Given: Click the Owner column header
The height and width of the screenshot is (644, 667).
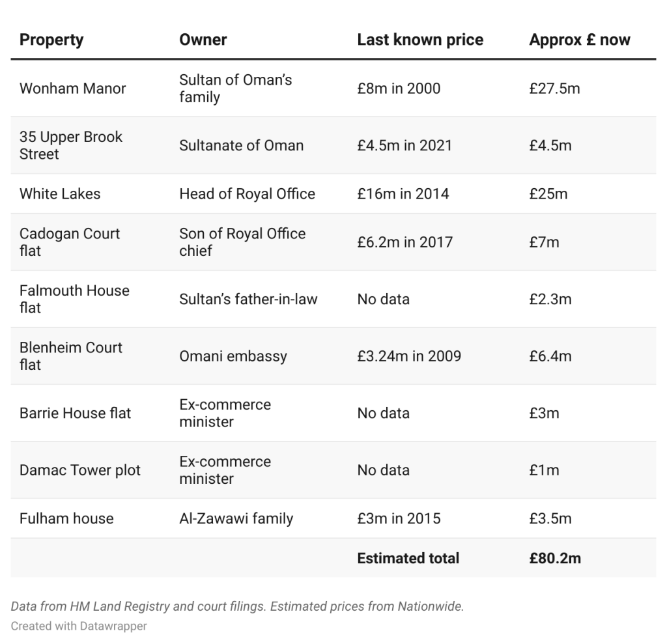Looking at the screenshot, I should click(x=203, y=40).
